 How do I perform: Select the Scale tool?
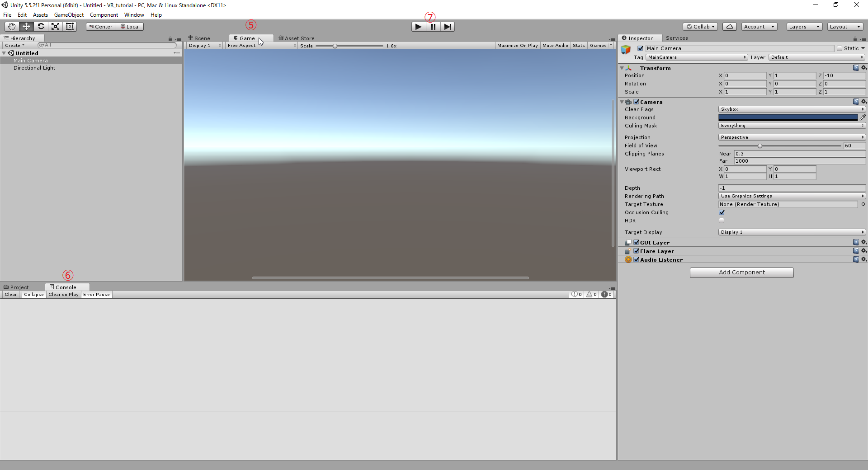click(x=55, y=27)
